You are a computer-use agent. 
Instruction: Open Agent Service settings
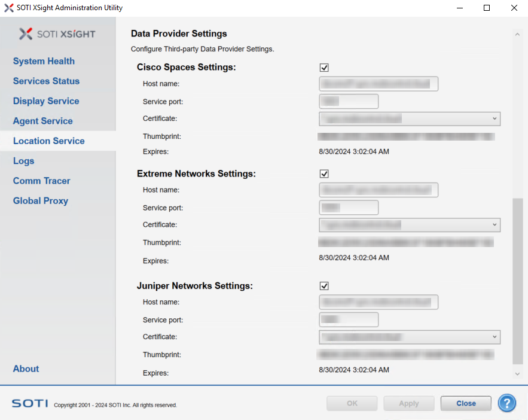tap(43, 121)
